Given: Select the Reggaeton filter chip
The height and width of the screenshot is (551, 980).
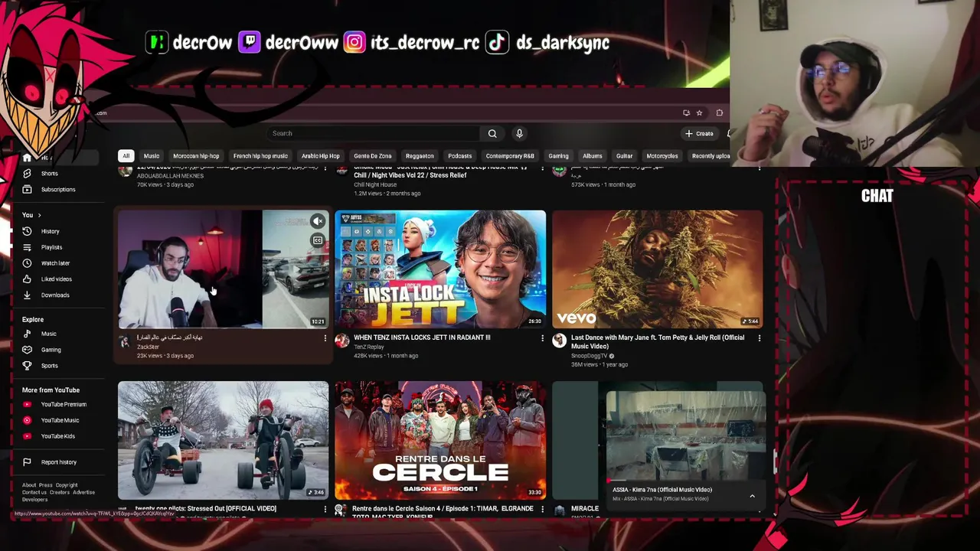Looking at the screenshot, I should point(420,156).
